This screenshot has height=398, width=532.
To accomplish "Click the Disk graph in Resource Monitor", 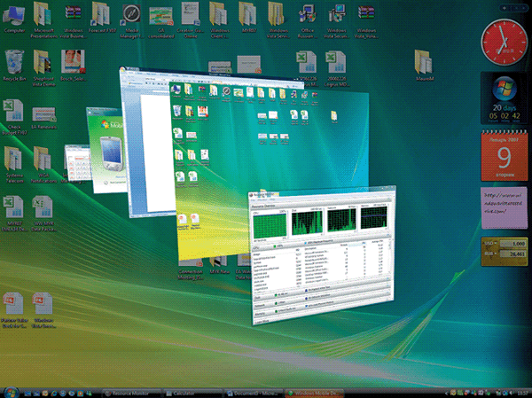I will coord(307,222).
